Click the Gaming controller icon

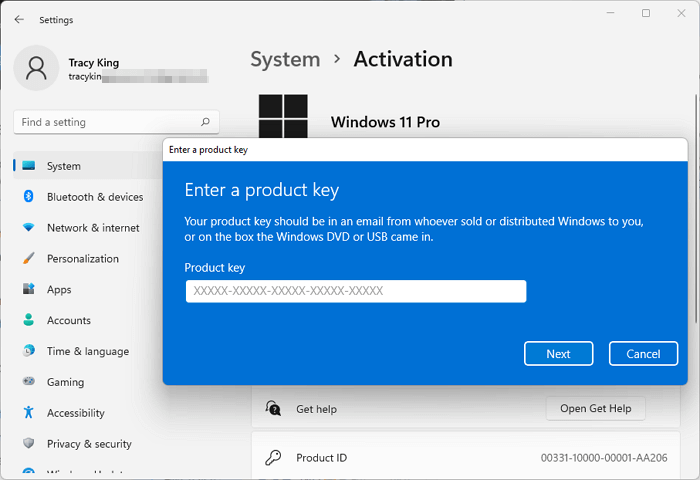coord(29,381)
